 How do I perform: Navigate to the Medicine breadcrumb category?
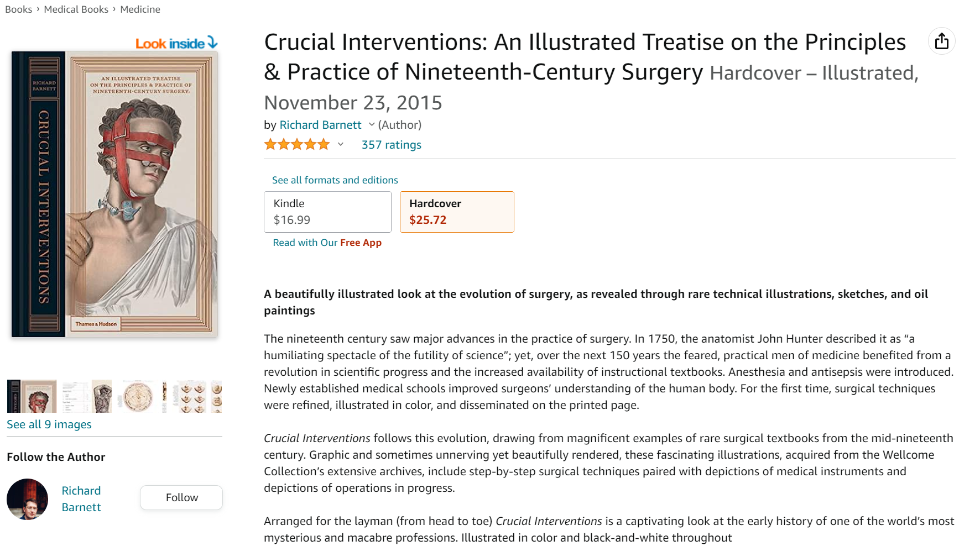point(140,9)
